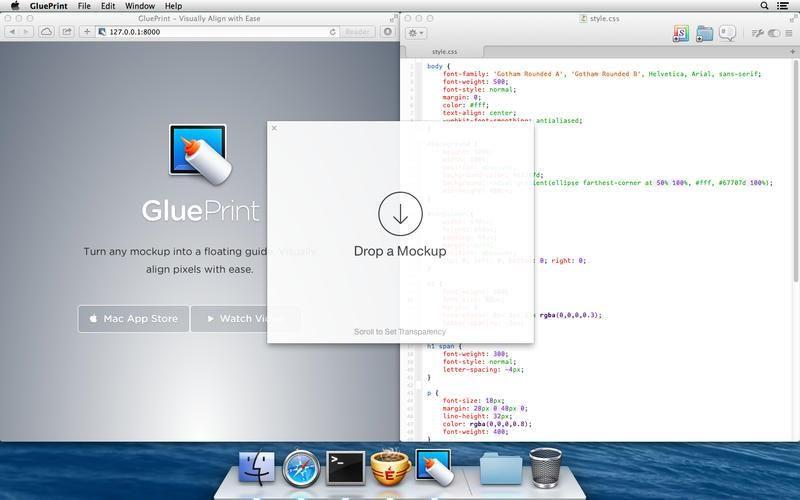Click the 'font-weight: 500;' line
Screen dimensions: 800x500
(475, 82)
